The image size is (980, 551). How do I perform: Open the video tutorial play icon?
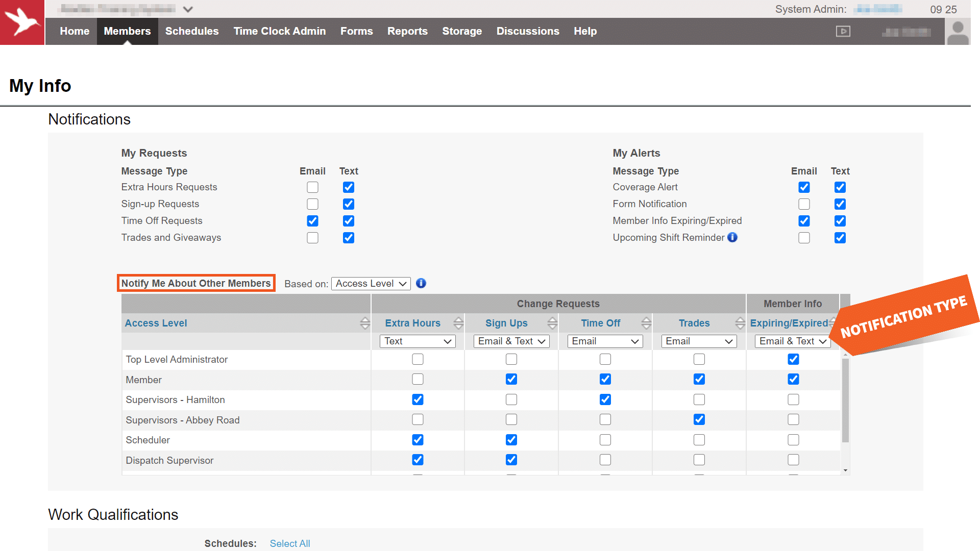(x=843, y=32)
